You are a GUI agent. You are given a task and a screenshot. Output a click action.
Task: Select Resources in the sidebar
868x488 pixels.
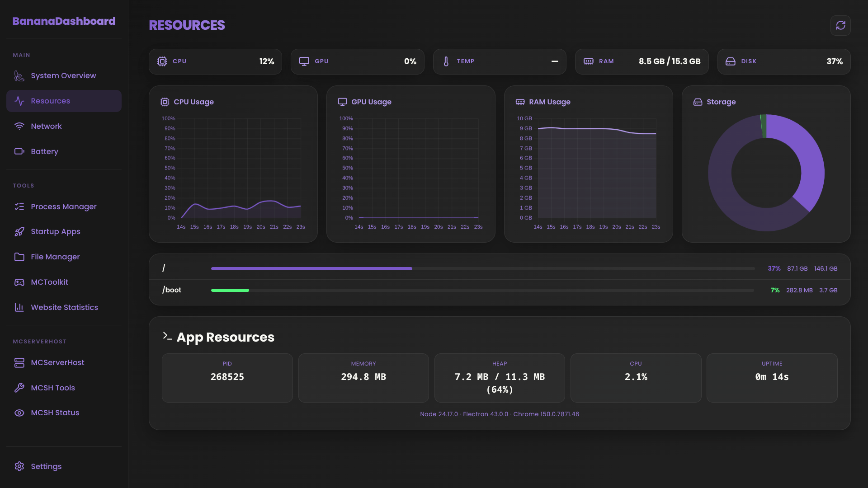[64, 101]
